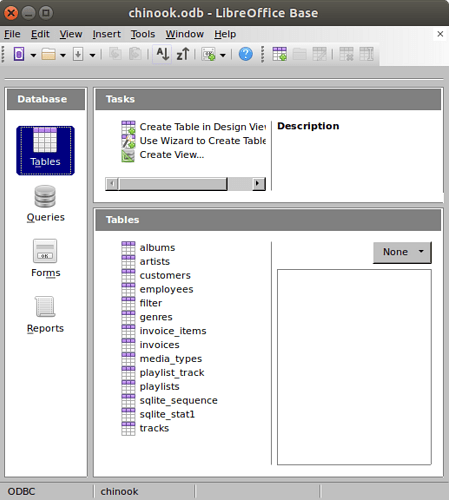Click the greyed Rename table icon

[366, 54]
